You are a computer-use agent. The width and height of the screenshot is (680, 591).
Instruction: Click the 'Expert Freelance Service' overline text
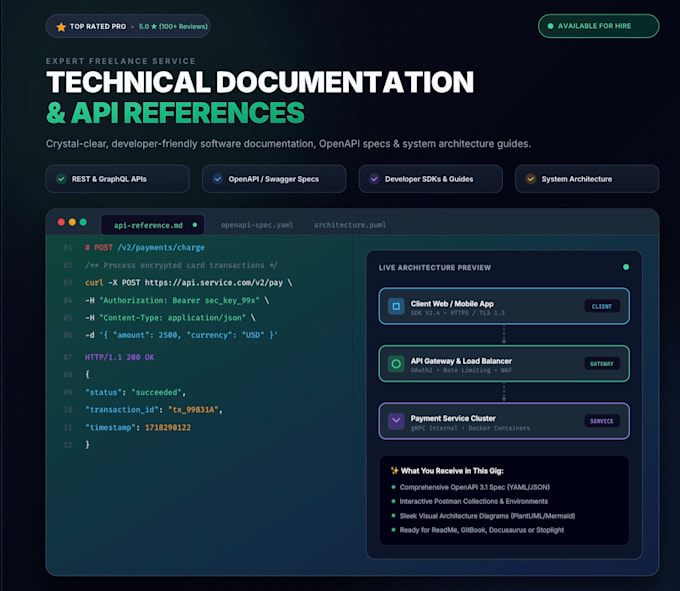121,61
